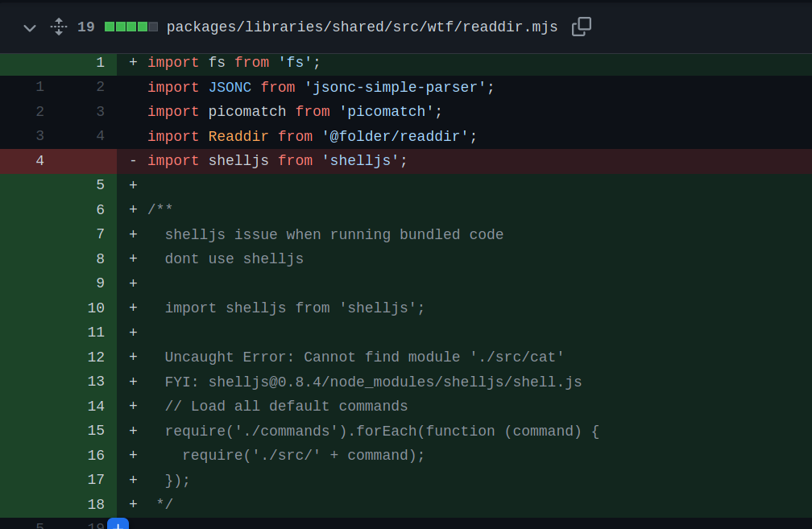Select the deleted line number 4

pos(40,160)
